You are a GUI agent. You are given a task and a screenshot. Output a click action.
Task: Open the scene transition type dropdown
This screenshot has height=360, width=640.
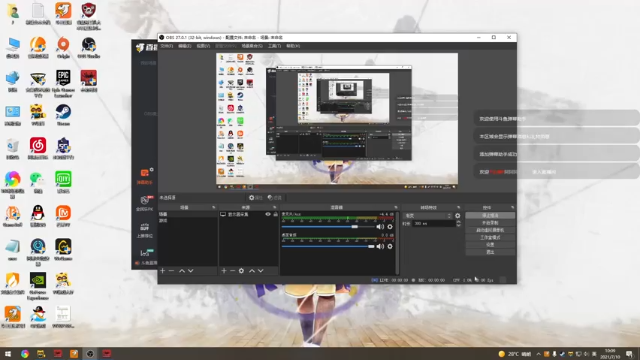pos(428,216)
